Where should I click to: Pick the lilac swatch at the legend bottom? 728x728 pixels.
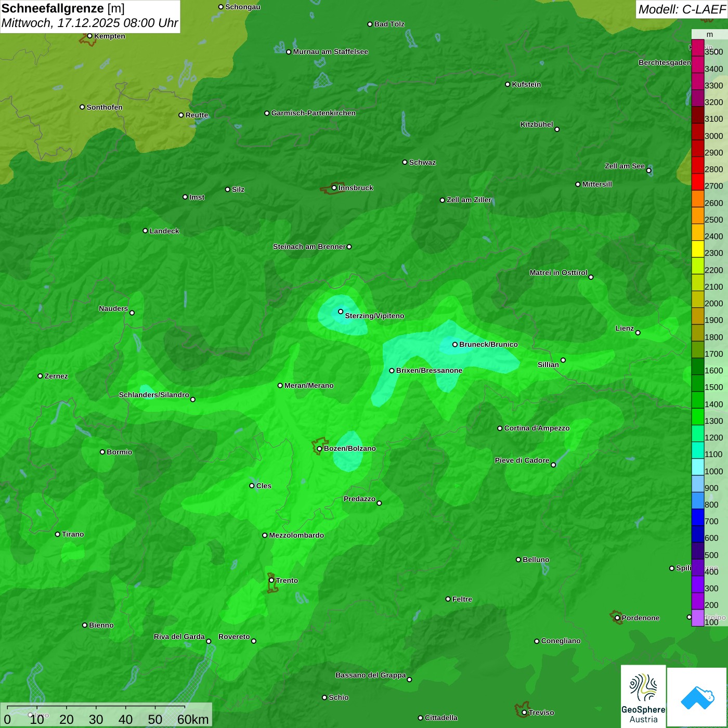pyautogui.click(x=698, y=618)
